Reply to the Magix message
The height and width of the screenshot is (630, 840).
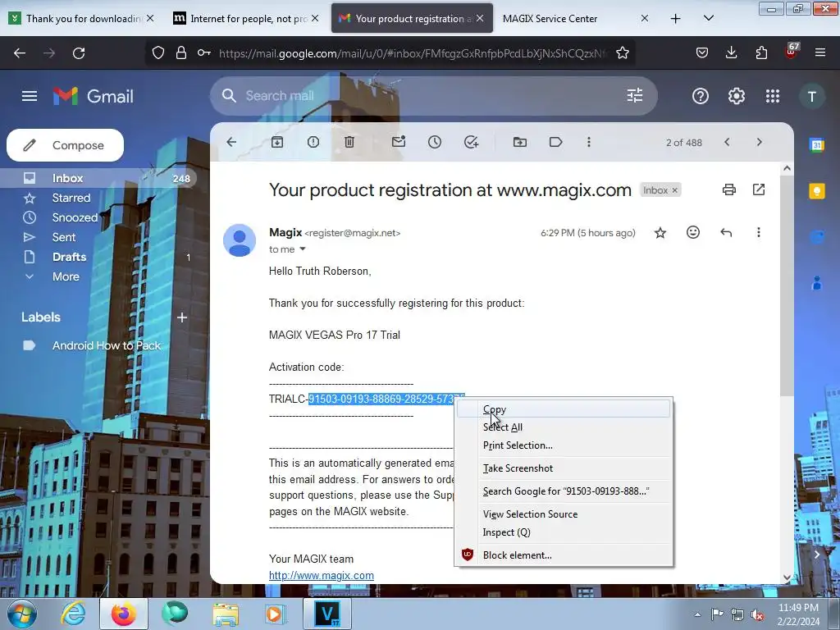[x=726, y=232]
